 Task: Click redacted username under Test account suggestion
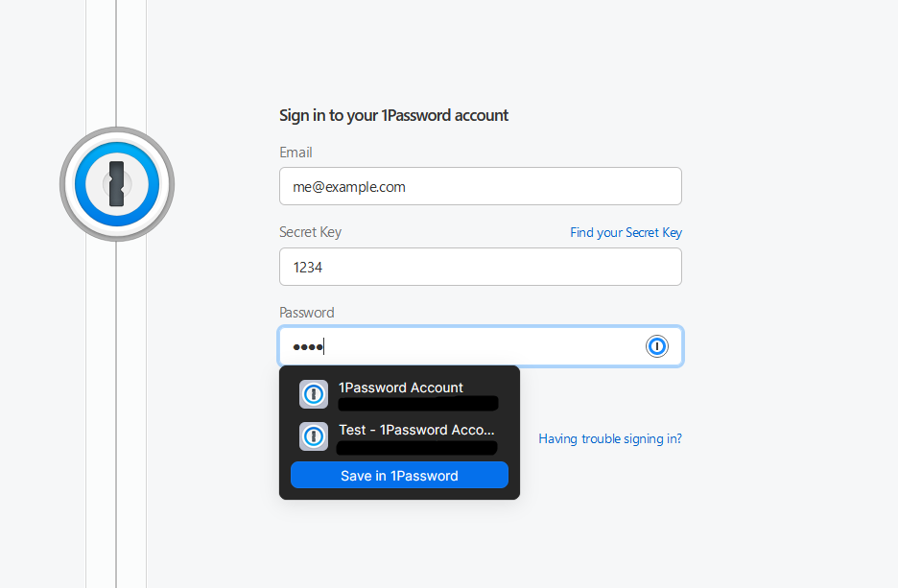point(418,447)
